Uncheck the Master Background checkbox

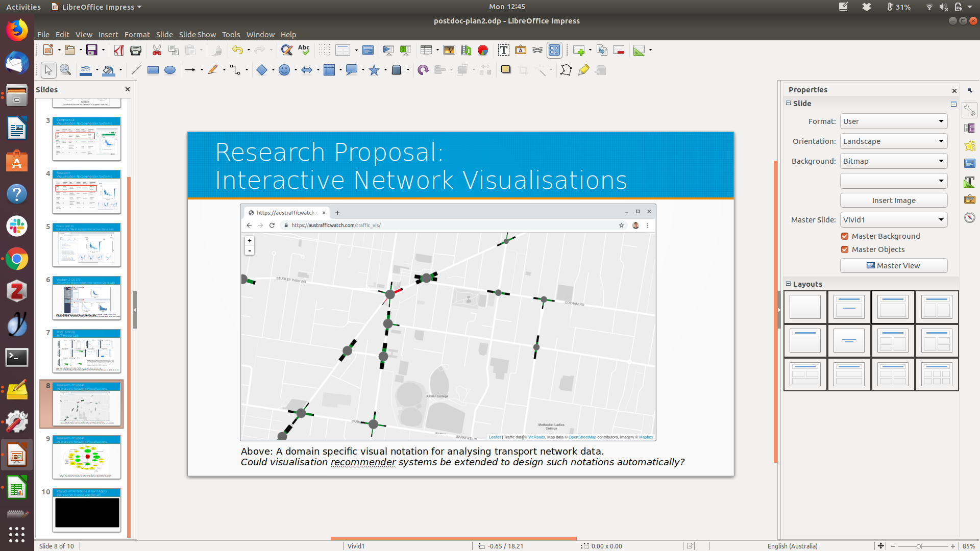(845, 236)
